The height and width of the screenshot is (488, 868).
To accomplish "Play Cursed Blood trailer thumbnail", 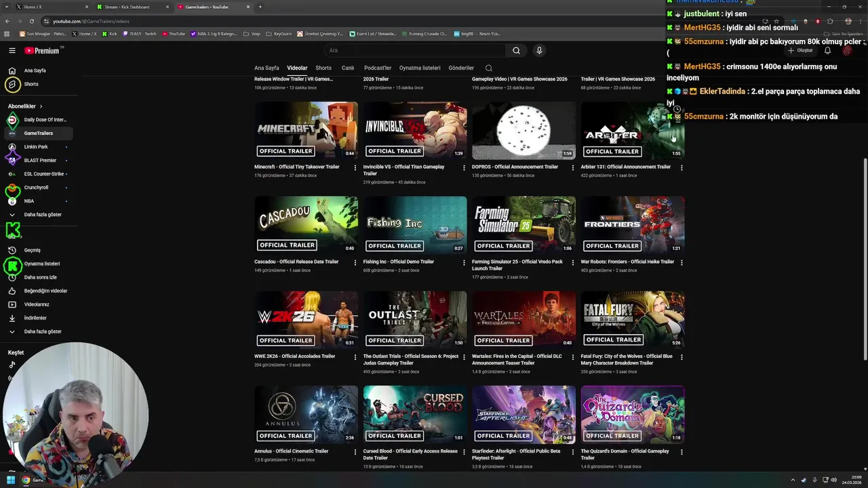I will 415,415.
